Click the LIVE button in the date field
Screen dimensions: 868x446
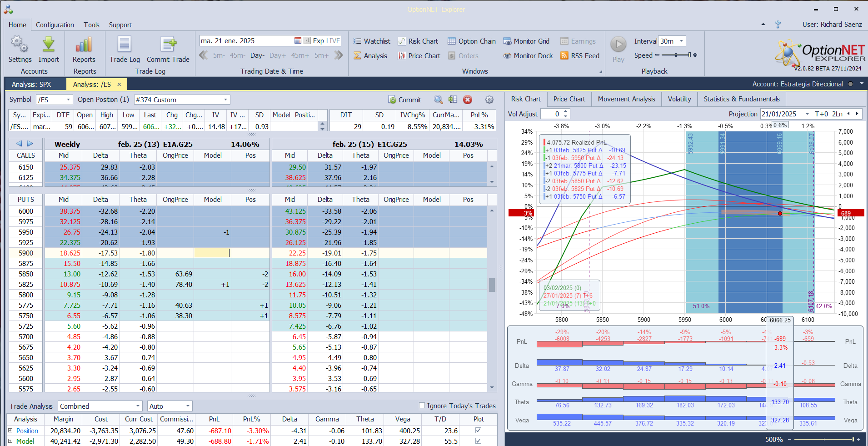(333, 41)
